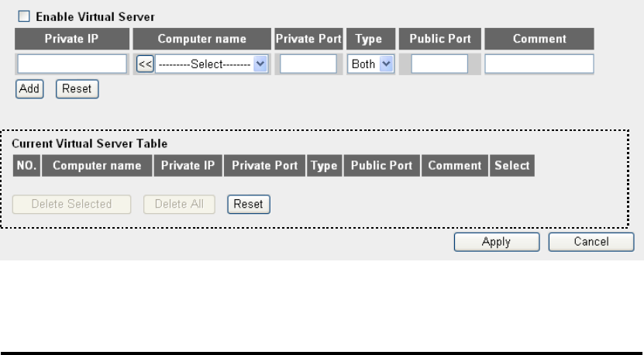The image size is (644, 355).
Task: Click the Cancel button
Action: point(591,242)
